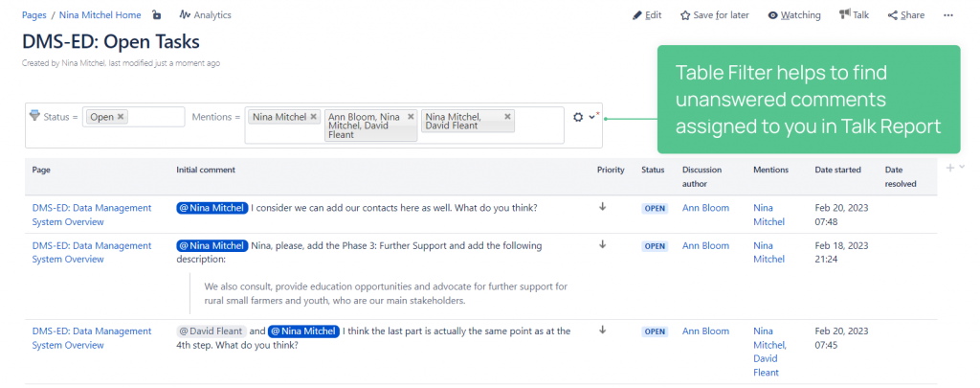Viewport: 980px width, 388px height.
Task: Open the three-dot more actions menu
Action: point(948,15)
